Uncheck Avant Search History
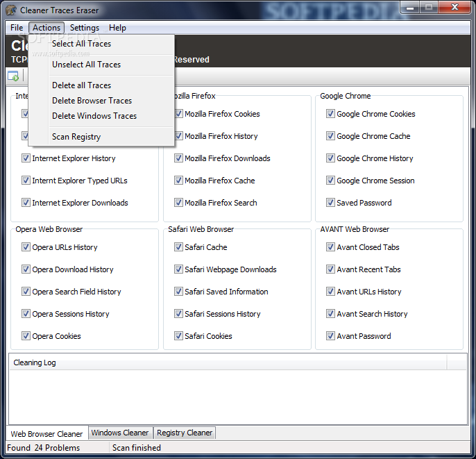This screenshot has height=459, width=476. point(330,313)
